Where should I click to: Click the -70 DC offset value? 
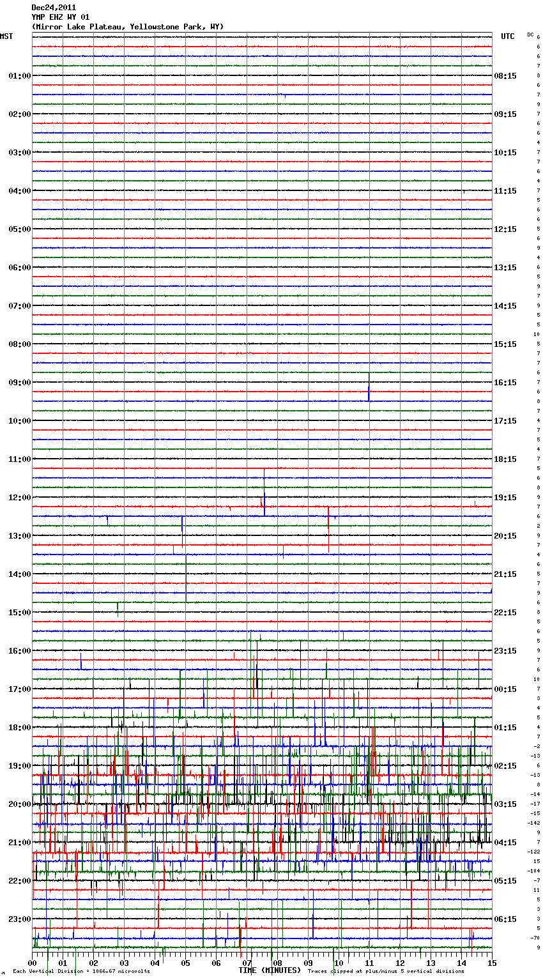point(535,938)
